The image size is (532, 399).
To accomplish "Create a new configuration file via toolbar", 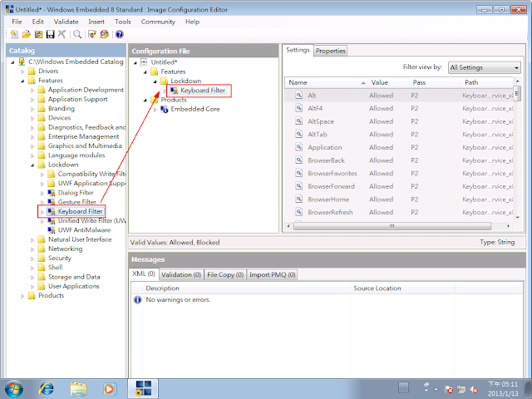I will coord(14,34).
